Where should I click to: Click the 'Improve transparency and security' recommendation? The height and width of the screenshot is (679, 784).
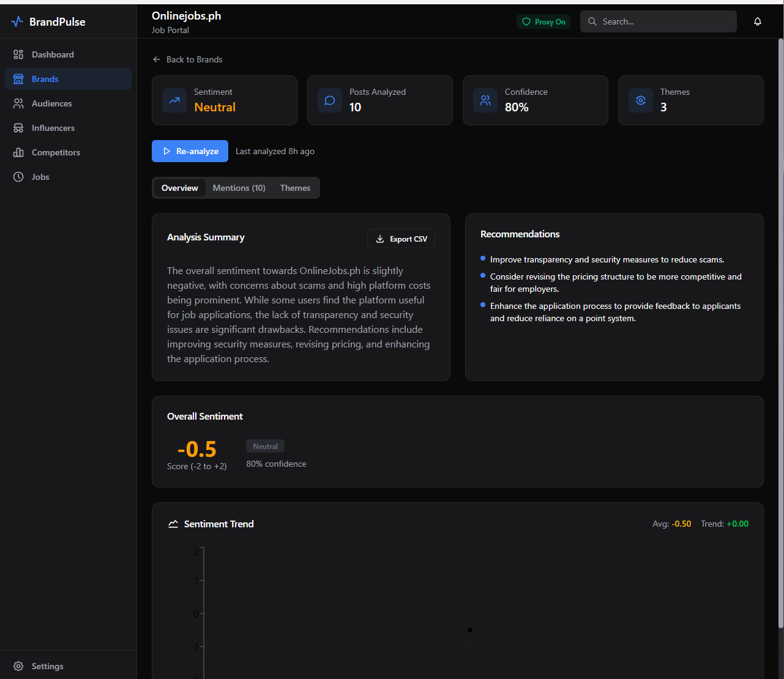coord(607,259)
